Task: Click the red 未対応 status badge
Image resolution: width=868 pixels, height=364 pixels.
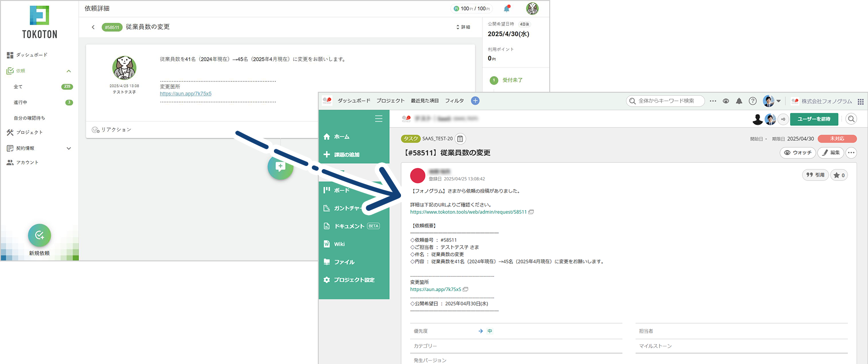Action: (x=837, y=139)
